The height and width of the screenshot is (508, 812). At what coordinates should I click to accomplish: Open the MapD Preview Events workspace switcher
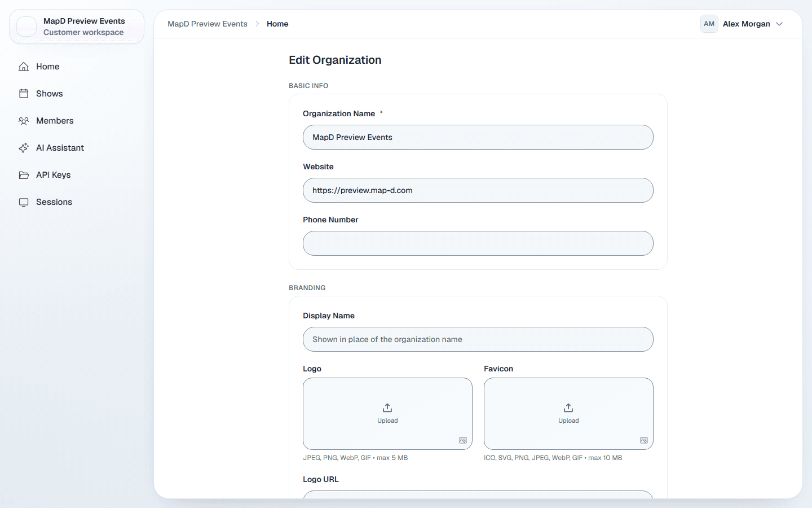tap(77, 27)
